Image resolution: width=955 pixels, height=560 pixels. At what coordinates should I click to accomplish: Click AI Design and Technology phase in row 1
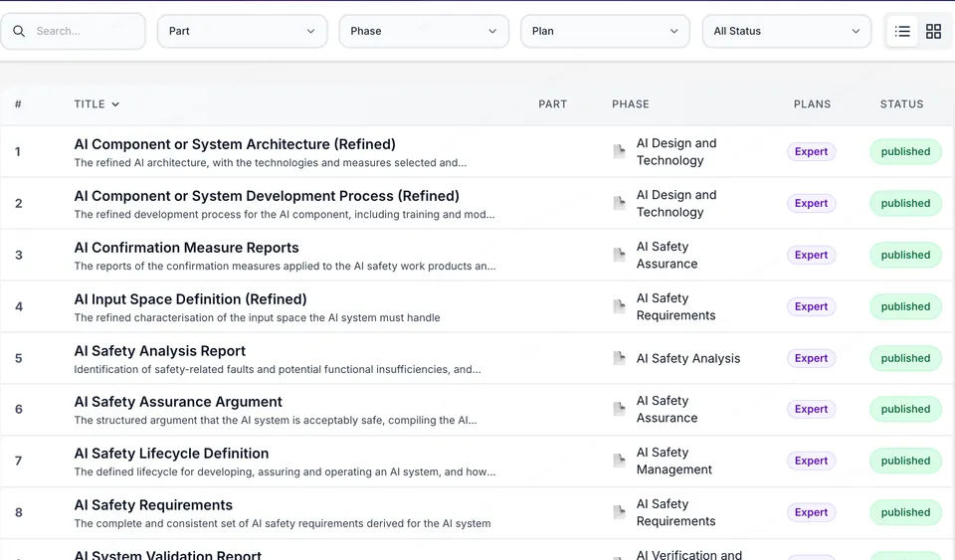point(676,151)
